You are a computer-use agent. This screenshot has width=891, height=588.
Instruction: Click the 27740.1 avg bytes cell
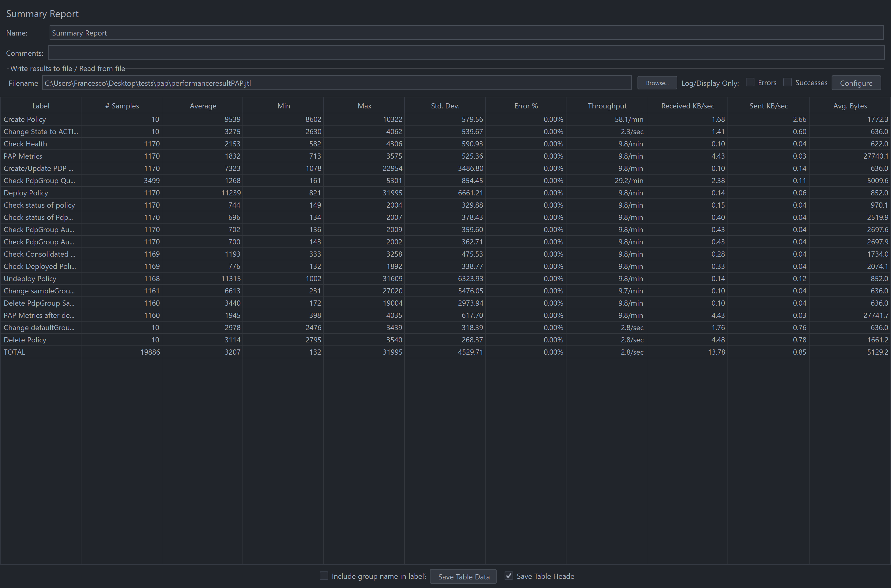click(850, 156)
